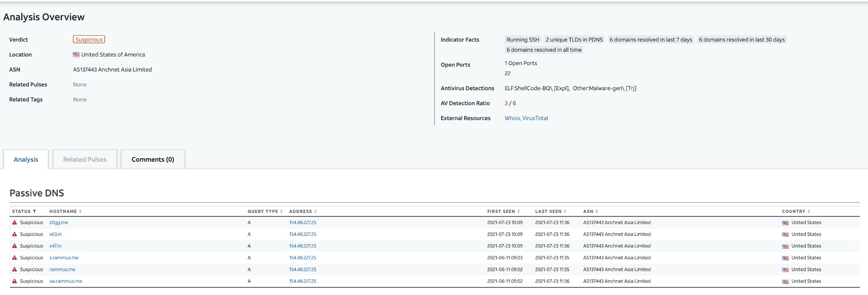Open the Comments (0) tab
Screen dimensions: 868x295
153,160
